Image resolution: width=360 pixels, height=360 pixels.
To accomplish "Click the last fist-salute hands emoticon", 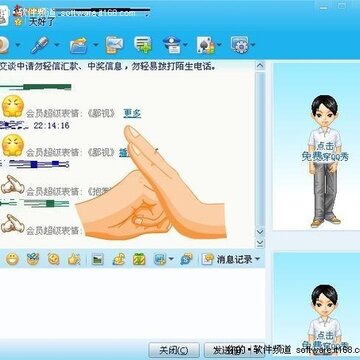I will [x=13, y=224].
